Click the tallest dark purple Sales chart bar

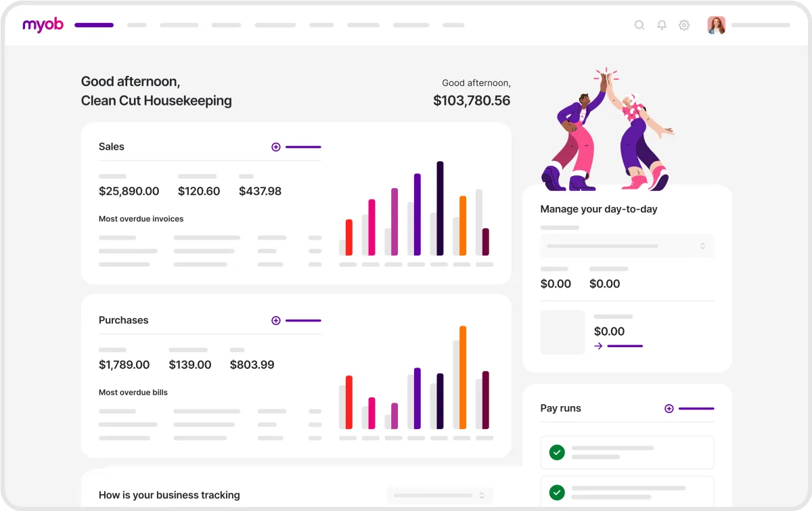point(440,208)
